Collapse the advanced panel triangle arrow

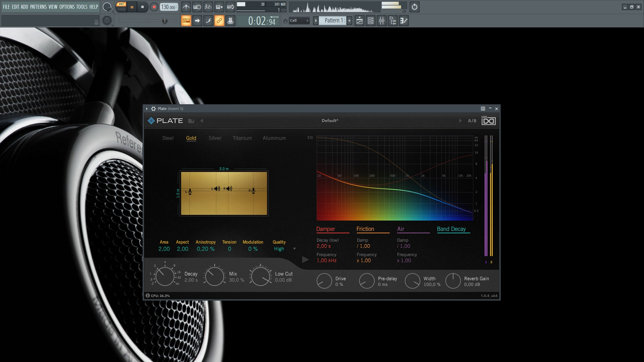[x=305, y=260]
